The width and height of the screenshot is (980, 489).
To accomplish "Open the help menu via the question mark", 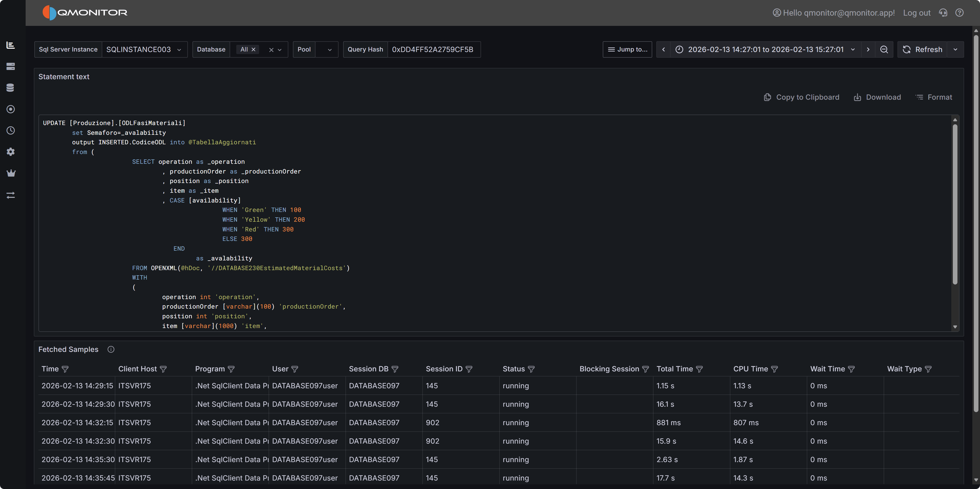I will [x=959, y=13].
